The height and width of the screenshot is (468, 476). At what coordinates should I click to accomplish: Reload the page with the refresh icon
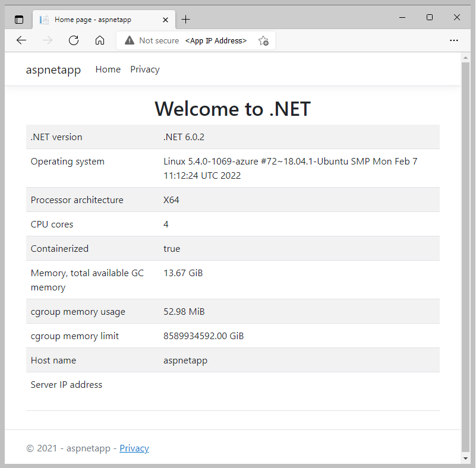pyautogui.click(x=73, y=40)
